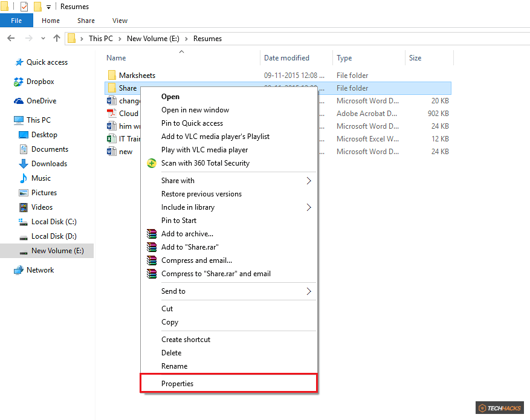Click the 360 Total Security shield icon
Screen dimensions: 530x420
151,163
